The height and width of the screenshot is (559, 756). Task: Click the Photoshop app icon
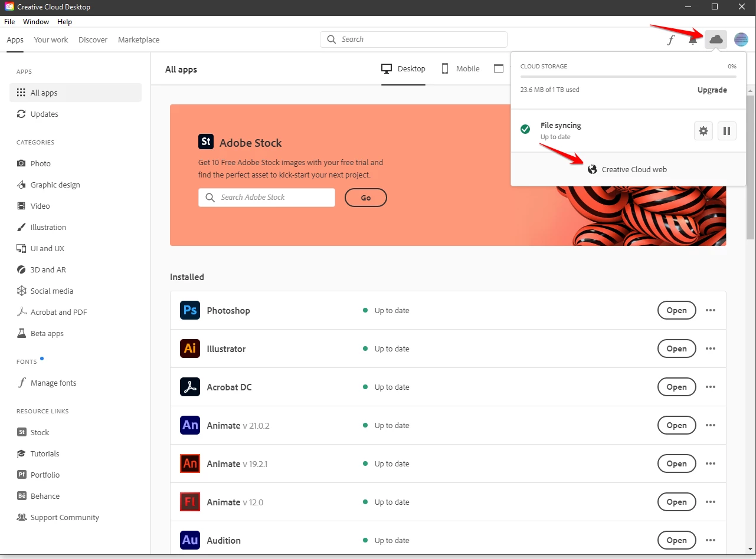pos(190,310)
